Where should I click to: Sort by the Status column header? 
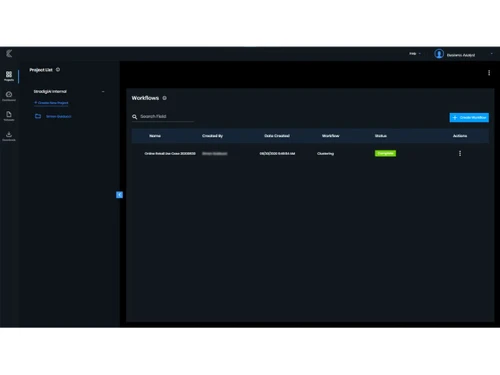[x=381, y=136]
